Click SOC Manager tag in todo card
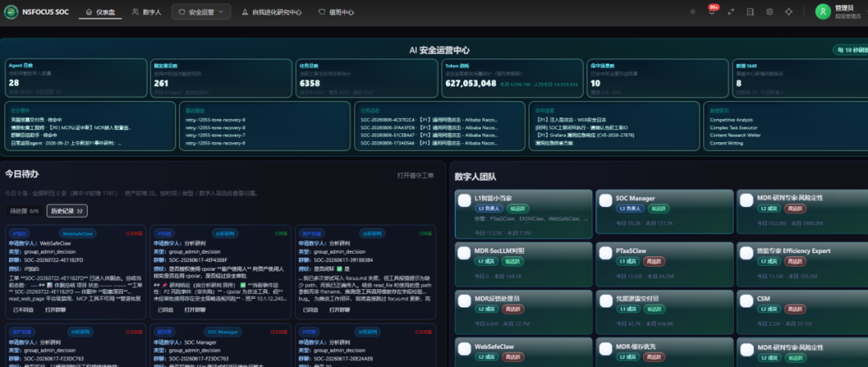868x367 pixels. tap(222, 332)
